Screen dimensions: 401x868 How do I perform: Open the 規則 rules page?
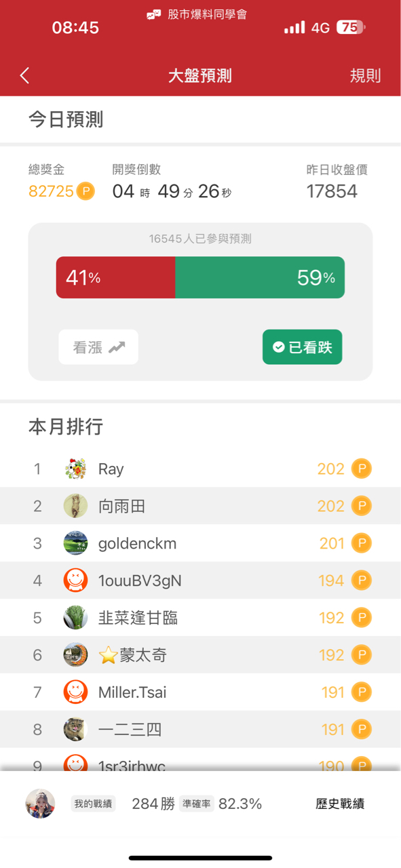366,76
